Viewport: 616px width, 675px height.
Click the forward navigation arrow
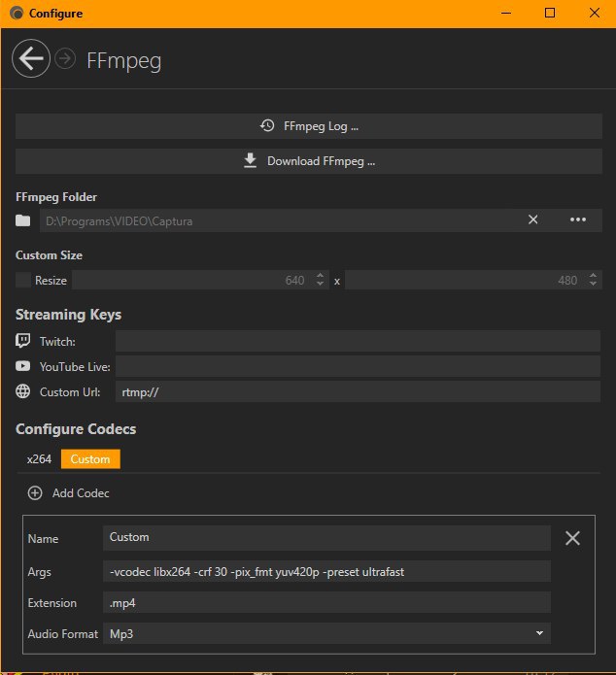pos(65,58)
